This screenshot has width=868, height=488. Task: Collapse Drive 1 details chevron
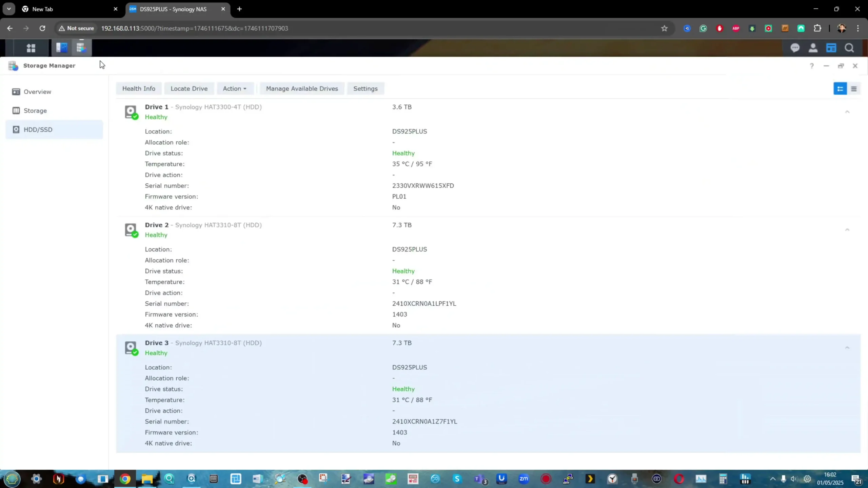pyautogui.click(x=847, y=112)
